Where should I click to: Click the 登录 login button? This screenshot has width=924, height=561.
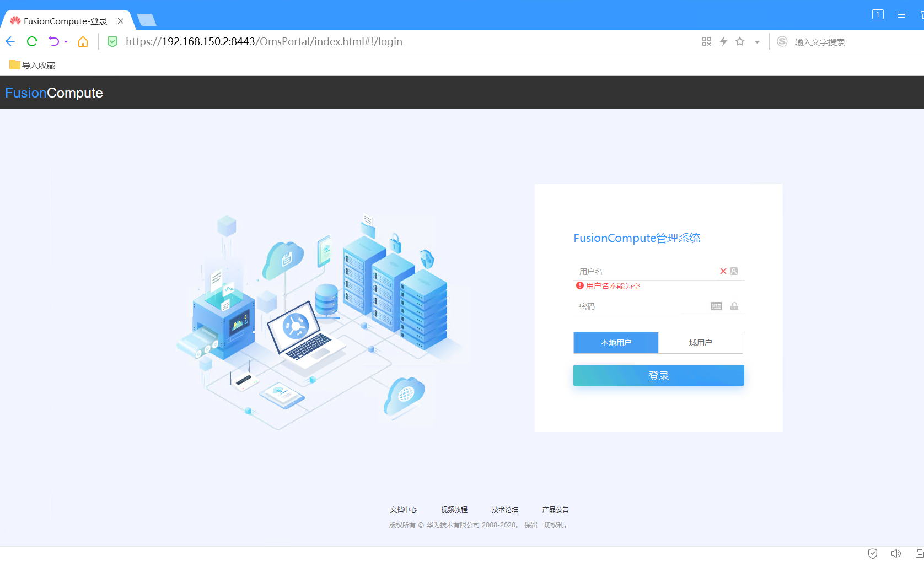(x=659, y=375)
